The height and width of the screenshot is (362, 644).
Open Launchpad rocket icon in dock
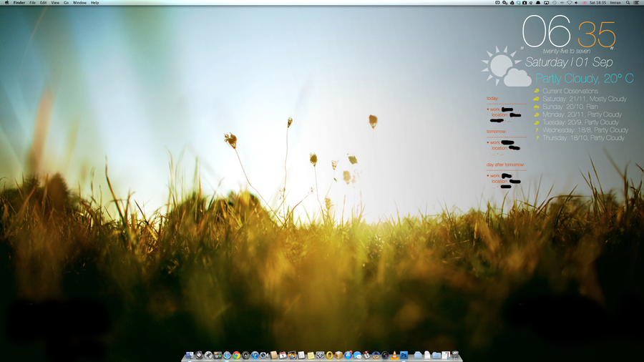(208, 355)
